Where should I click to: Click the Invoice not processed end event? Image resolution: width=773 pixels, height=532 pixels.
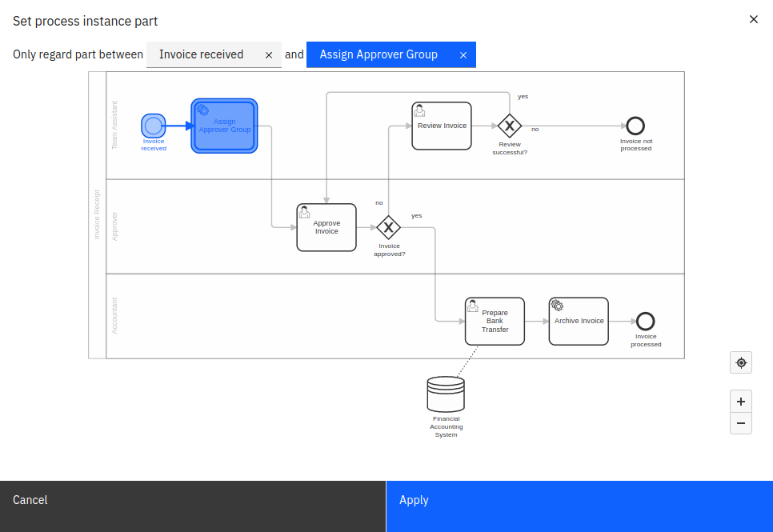click(x=635, y=126)
